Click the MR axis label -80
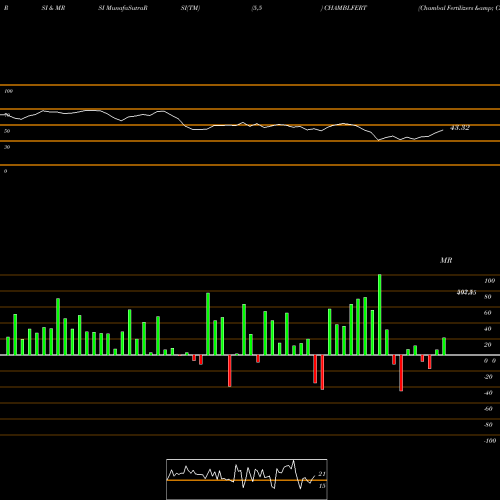 (x=488, y=425)
